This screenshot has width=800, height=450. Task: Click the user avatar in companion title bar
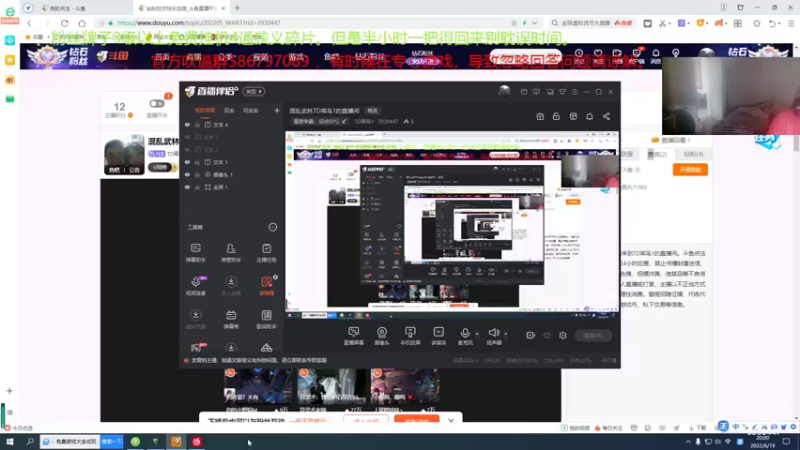504,91
